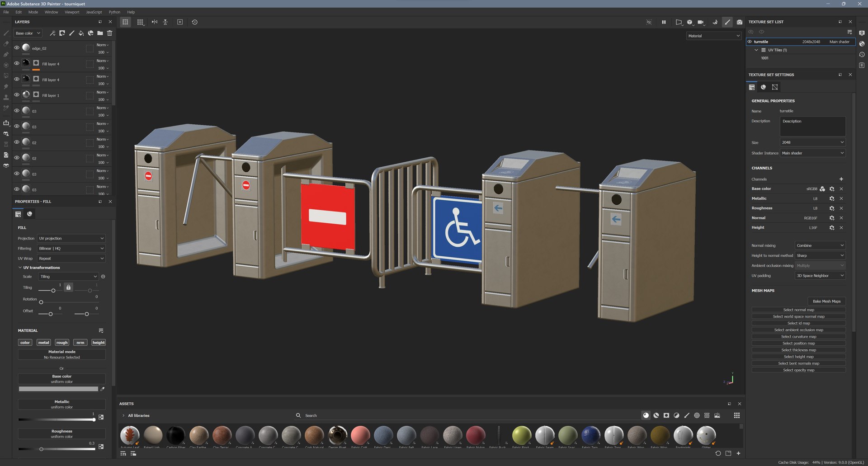Collapse the UV Tiles (1) tree item
Viewport: 868px width, 466px height.
pyautogui.click(x=756, y=50)
